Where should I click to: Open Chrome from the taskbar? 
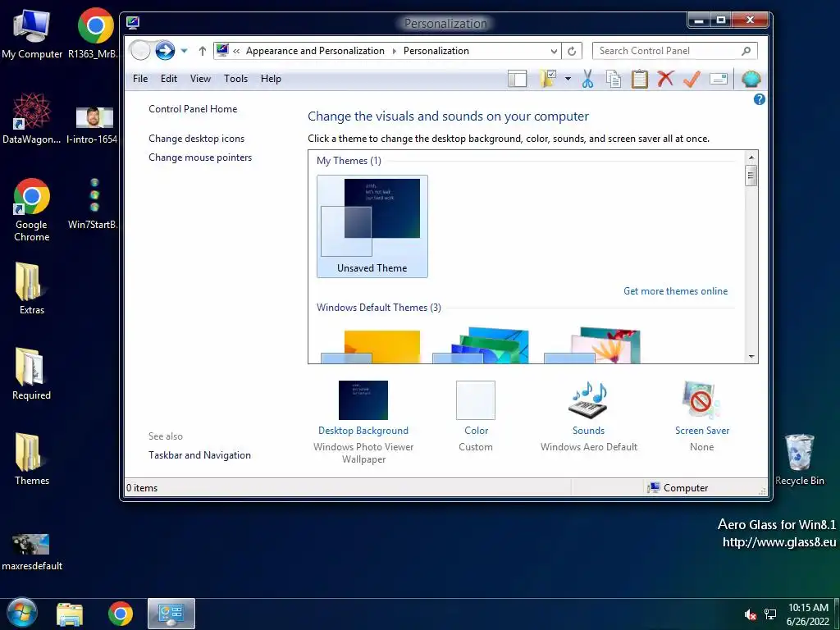(x=121, y=614)
